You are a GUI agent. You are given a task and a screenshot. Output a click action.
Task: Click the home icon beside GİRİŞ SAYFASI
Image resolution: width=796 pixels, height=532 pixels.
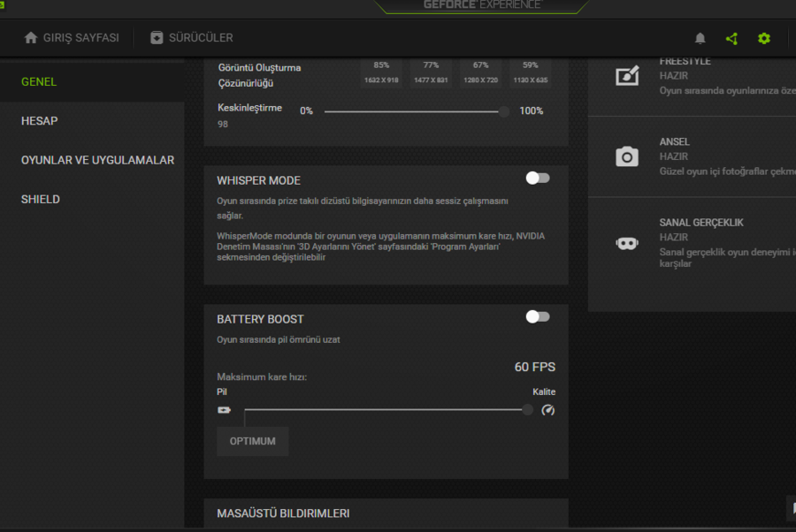31,37
